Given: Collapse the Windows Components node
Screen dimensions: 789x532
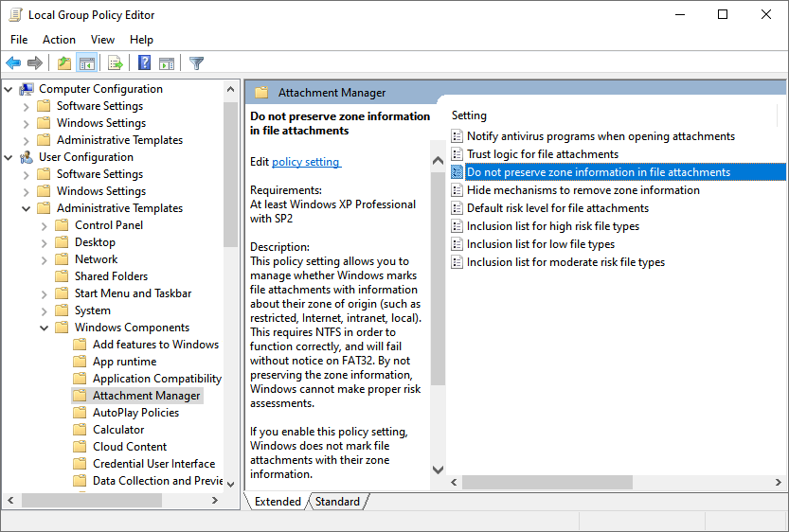Looking at the screenshot, I should click(x=44, y=328).
